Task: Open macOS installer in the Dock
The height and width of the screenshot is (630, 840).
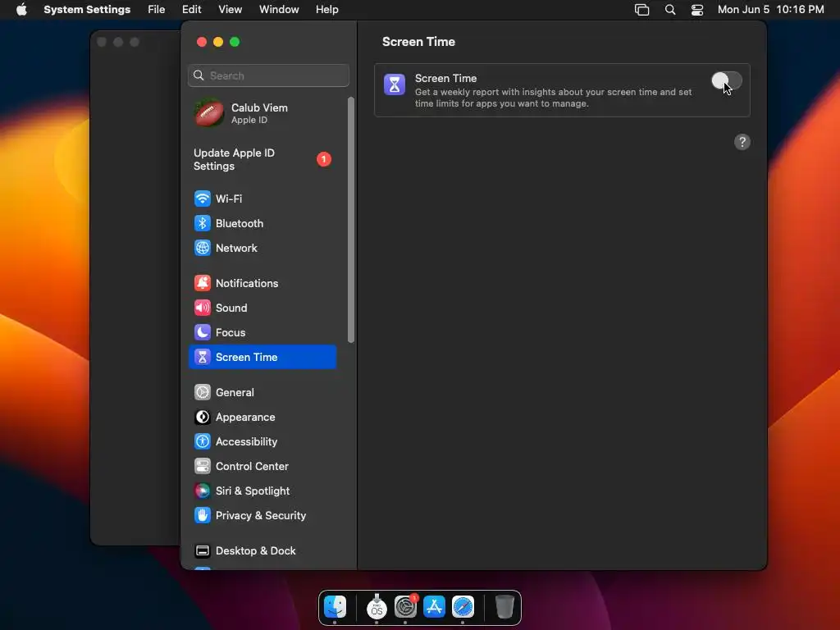Action: tap(377, 607)
